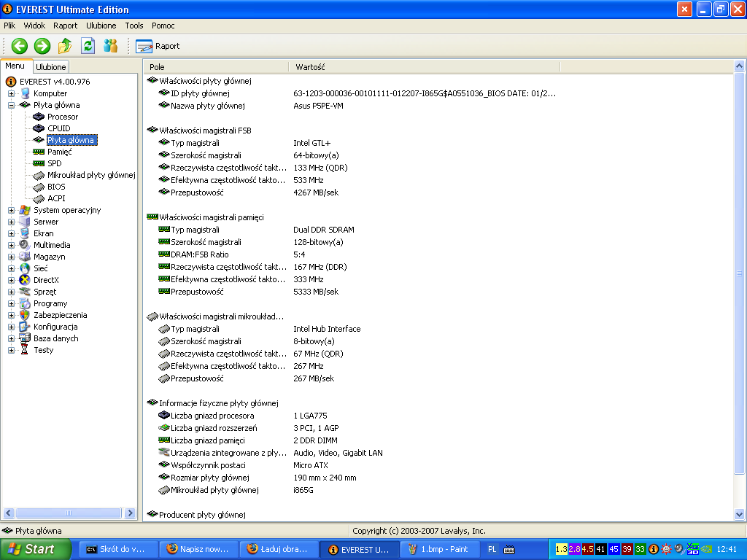The height and width of the screenshot is (560, 747).
Task: Click the green Forward arrow toolbar icon
Action: click(x=42, y=46)
